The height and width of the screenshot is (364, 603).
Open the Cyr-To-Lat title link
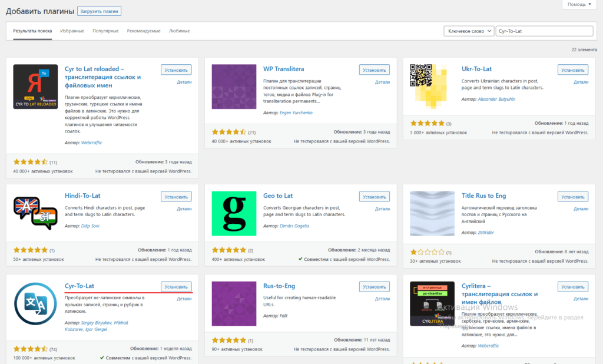tap(79, 286)
